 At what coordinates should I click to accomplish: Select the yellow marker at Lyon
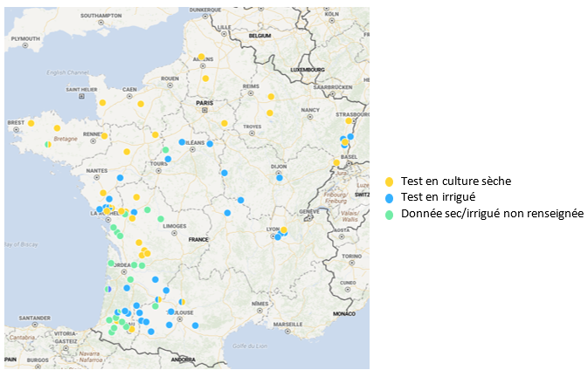(284, 230)
